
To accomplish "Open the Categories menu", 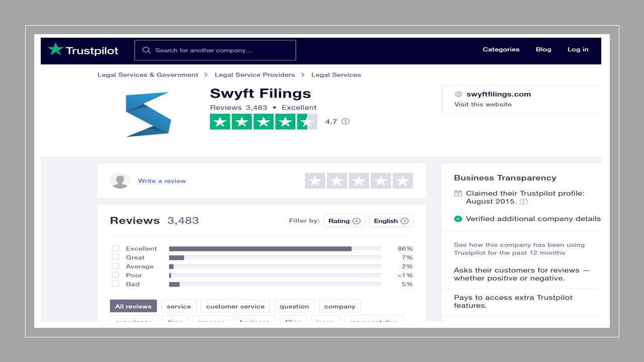I will click(501, 49).
